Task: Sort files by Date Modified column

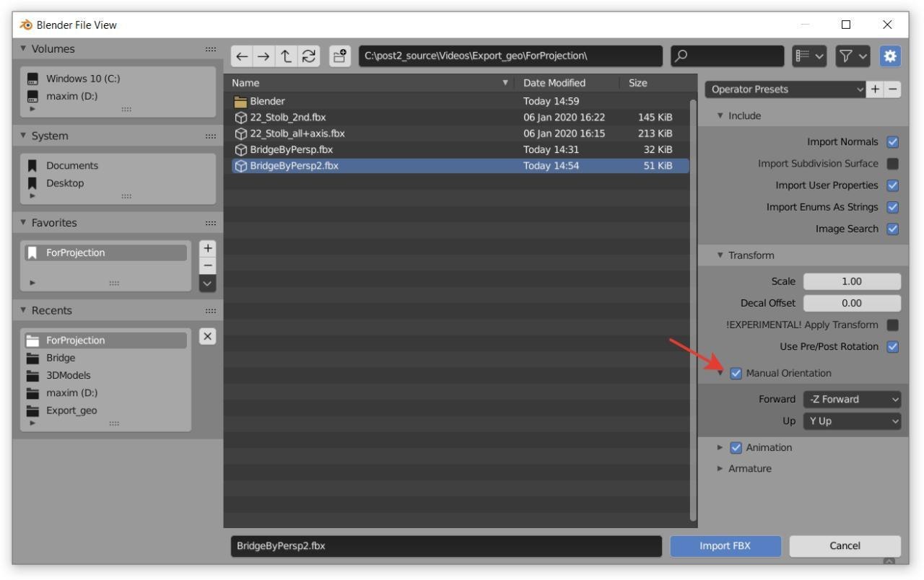Action: (x=567, y=83)
